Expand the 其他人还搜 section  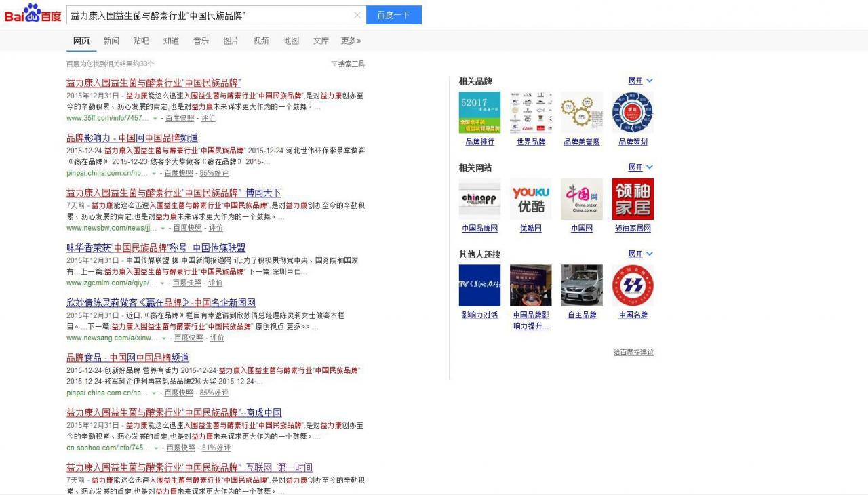pyautogui.click(x=640, y=254)
